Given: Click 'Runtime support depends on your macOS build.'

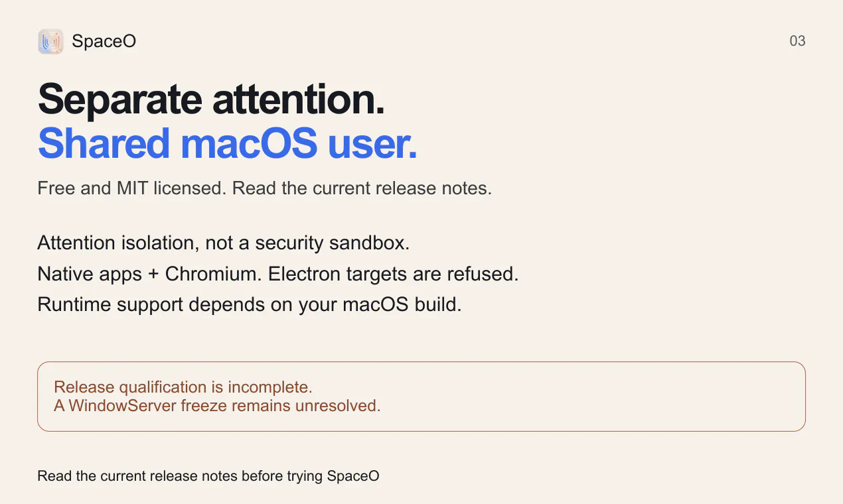Looking at the screenshot, I should (x=250, y=305).
